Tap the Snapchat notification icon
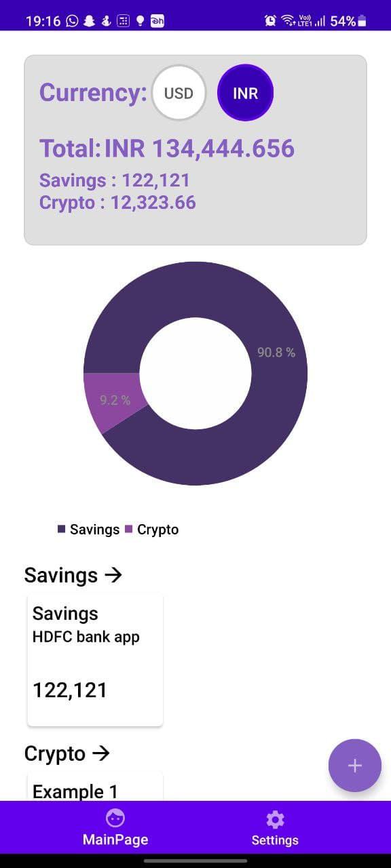 [x=90, y=21]
